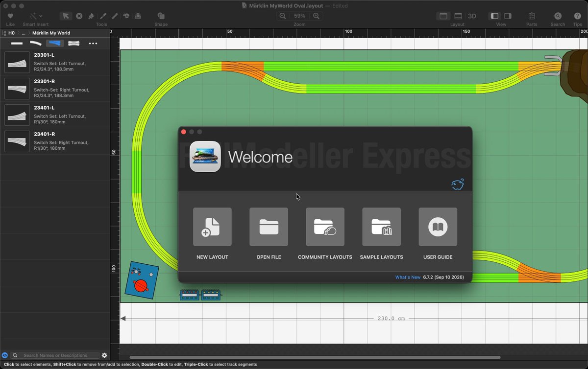The height and width of the screenshot is (369, 588).
Task: Select the arrow pointer tool
Action: (x=66, y=16)
